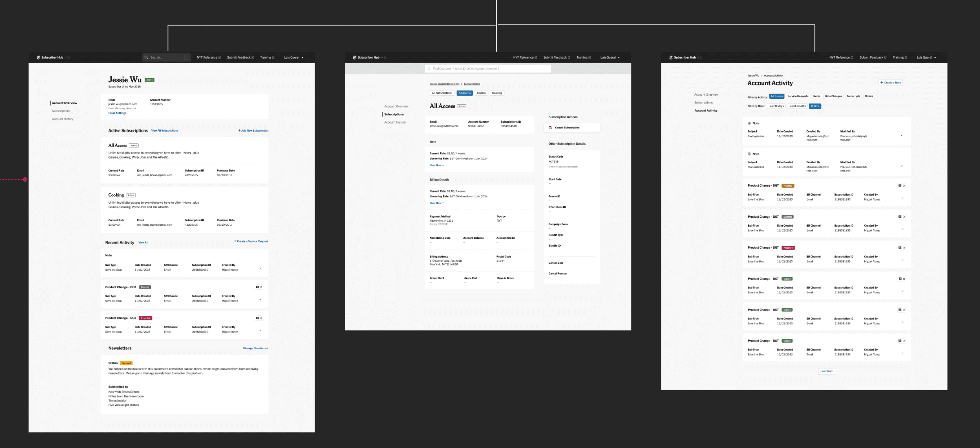This screenshot has width=980, height=448.
Task: Expand Show More under Billing Details
Action: point(437,203)
